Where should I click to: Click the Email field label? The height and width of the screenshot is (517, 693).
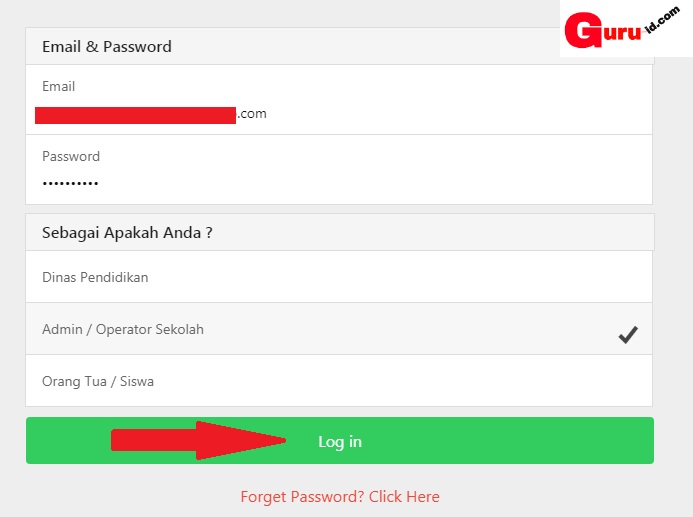pos(58,86)
